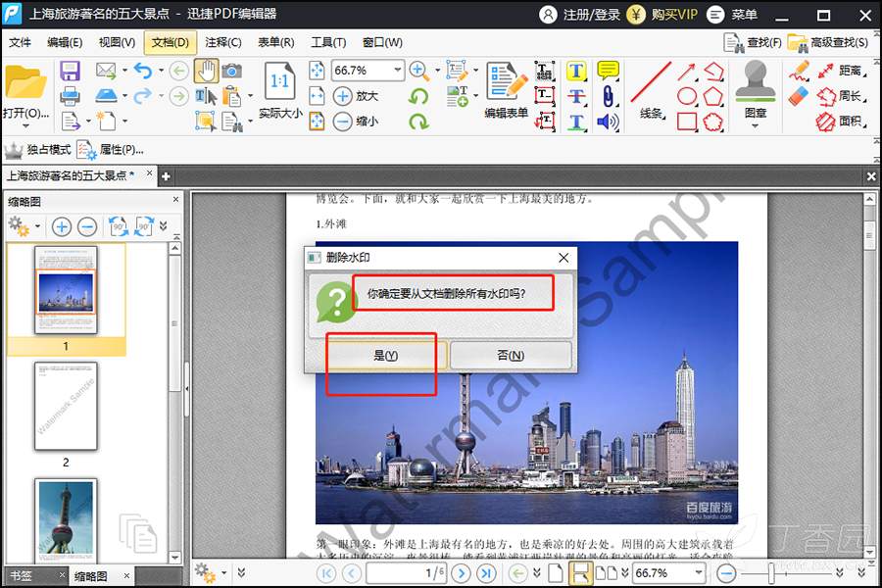Click the scanner icon

click(x=106, y=96)
